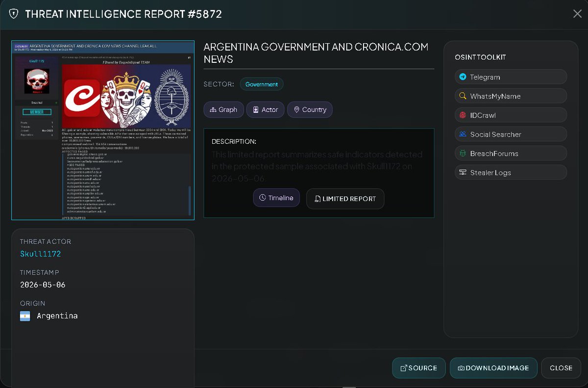Open the leak post screenshot thumbnail
This screenshot has height=388, width=588.
point(103,130)
